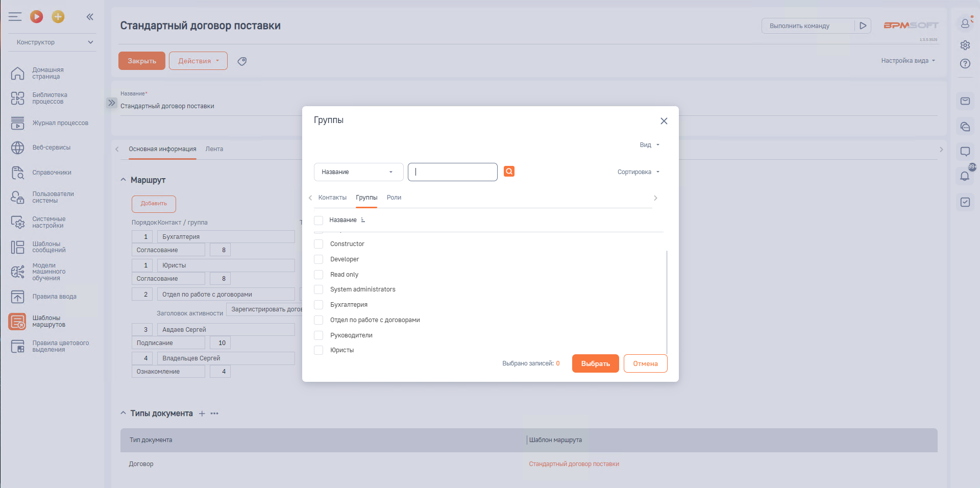Click the tag icon next to Действия
The width and height of the screenshot is (980, 488).
[242, 61]
